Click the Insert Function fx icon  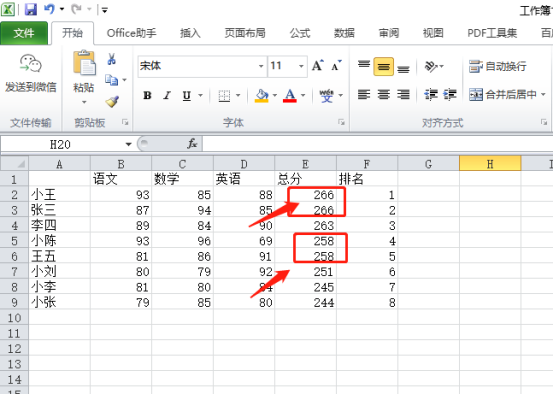click(x=192, y=144)
